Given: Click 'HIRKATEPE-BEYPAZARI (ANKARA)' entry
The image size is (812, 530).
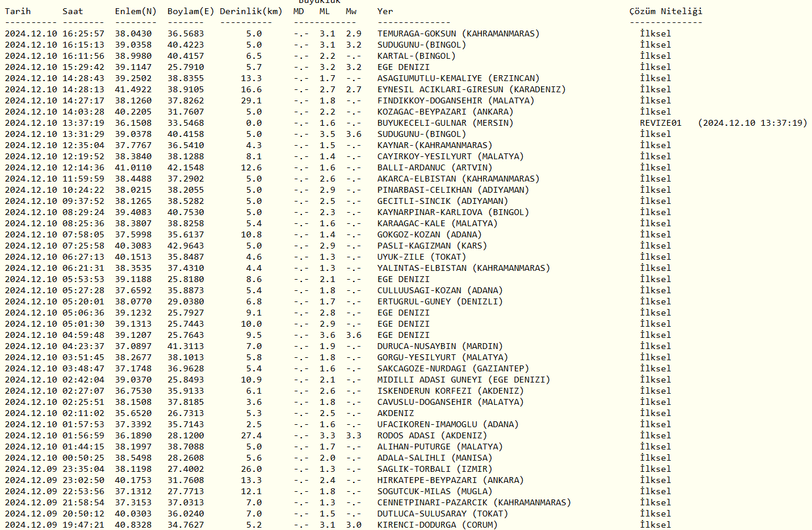Looking at the screenshot, I should point(450,480).
